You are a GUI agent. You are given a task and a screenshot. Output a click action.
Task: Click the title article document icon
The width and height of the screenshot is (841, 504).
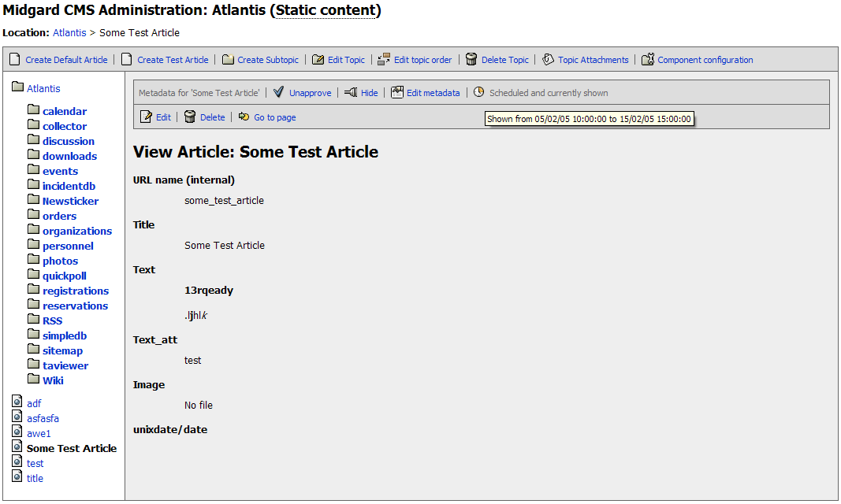17,476
